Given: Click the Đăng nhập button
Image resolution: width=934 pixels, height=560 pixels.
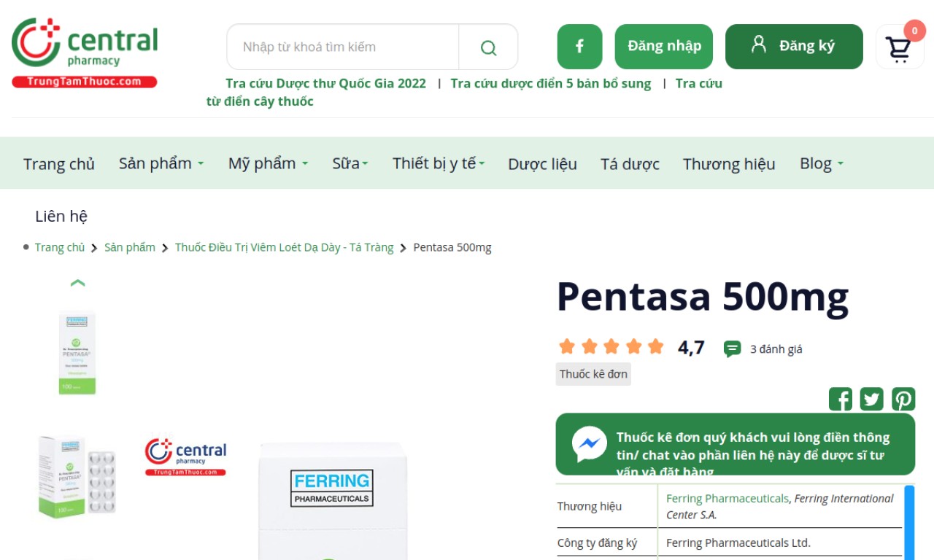Looking at the screenshot, I should tap(664, 47).
